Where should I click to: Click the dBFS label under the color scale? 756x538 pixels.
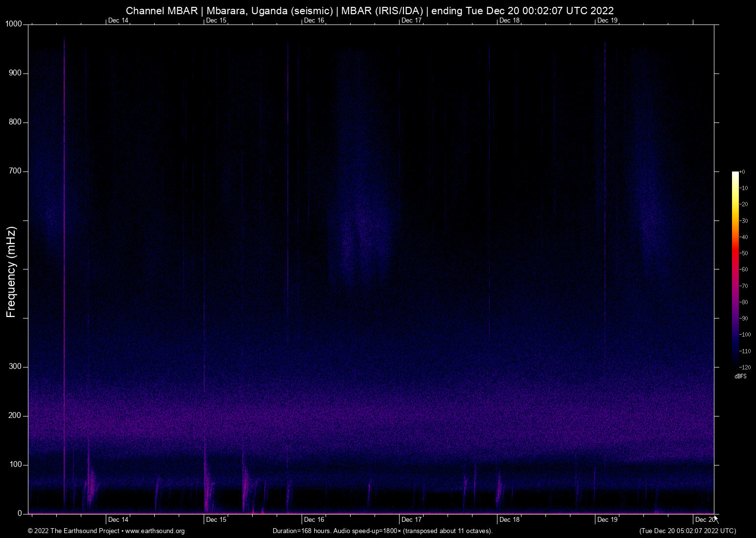click(x=740, y=376)
